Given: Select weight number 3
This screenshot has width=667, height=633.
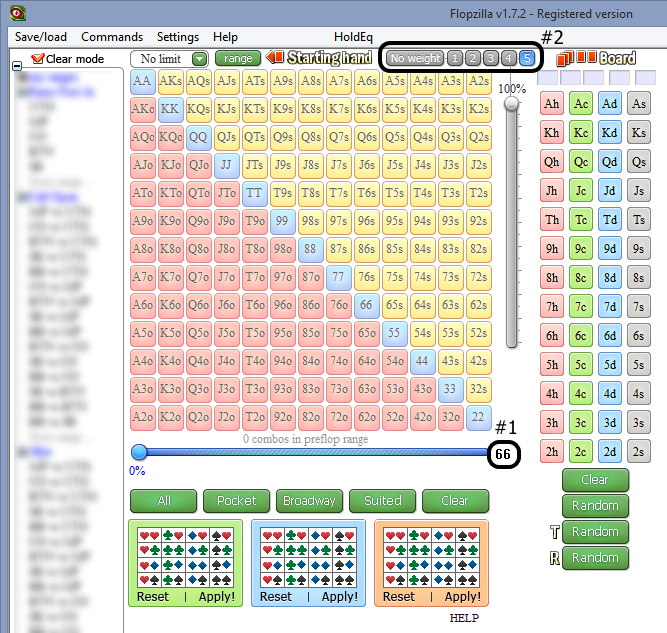Looking at the screenshot, I should pos(490,58).
